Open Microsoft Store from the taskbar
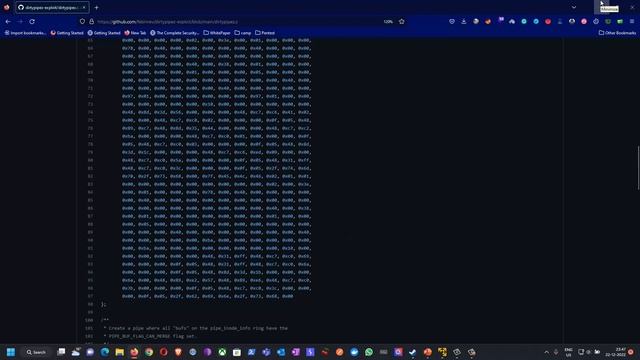 (237, 352)
